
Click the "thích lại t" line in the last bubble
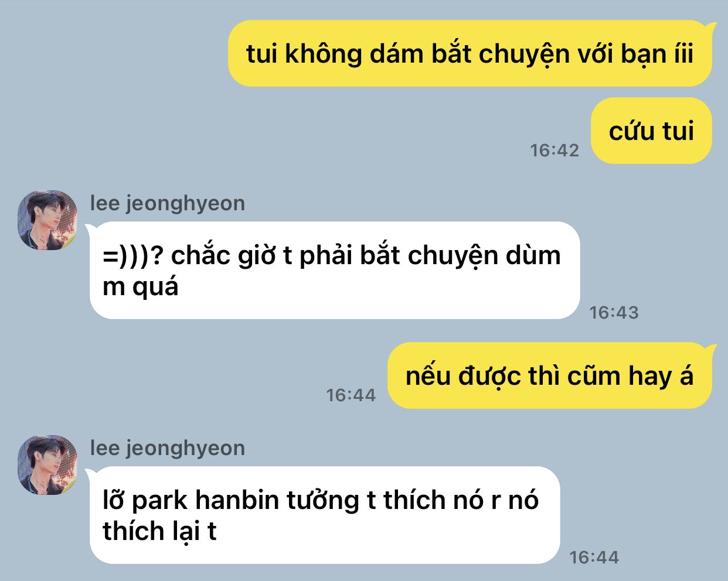pyautogui.click(x=159, y=532)
